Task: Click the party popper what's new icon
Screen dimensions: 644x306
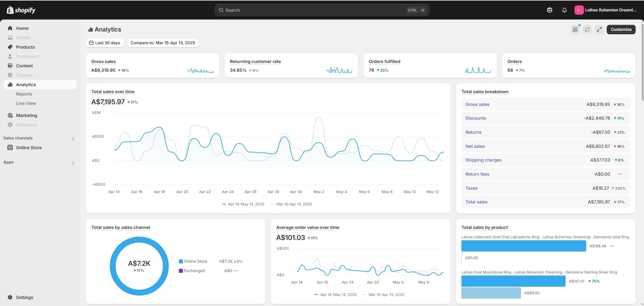Action: [x=575, y=29]
